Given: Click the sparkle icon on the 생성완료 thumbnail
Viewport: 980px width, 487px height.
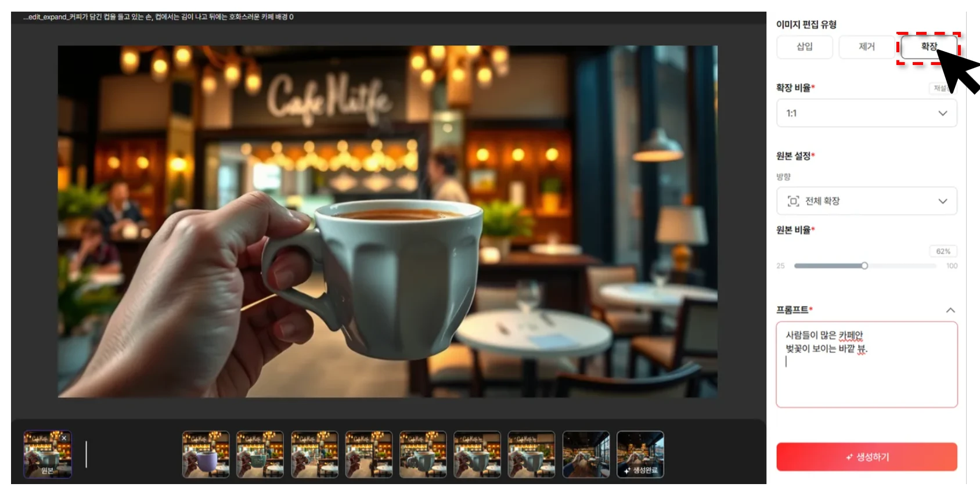Looking at the screenshot, I should tap(626, 471).
